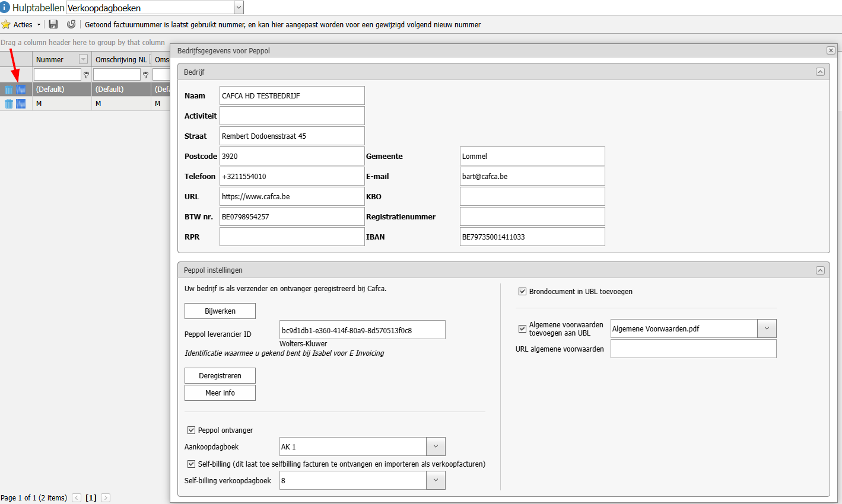This screenshot has width=842, height=504.
Task: Click filter icon beside Nummer filter box
Action: pos(86,75)
